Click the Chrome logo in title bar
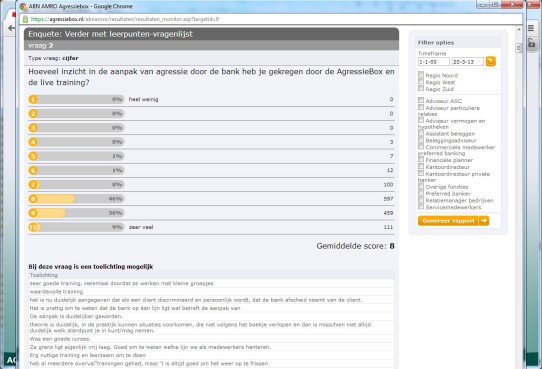Screen dimensions: 542x369 (23, 6)
